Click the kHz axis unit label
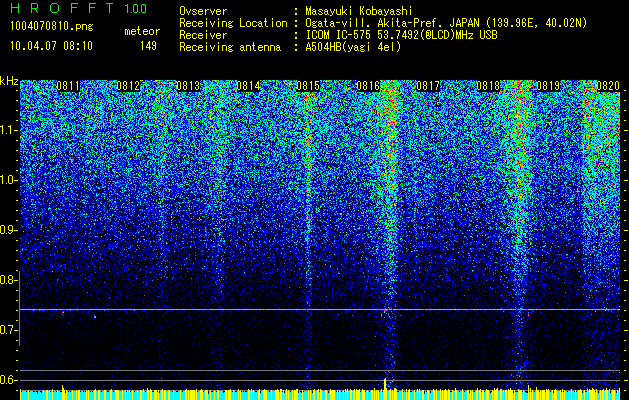The image size is (629, 400). pyautogui.click(x=9, y=81)
